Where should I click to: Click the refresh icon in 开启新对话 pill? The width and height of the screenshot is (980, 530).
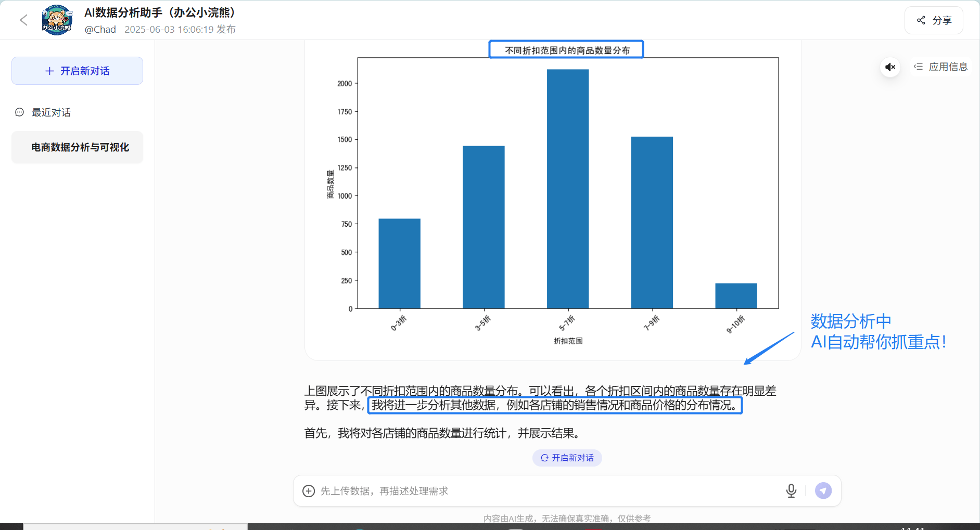(x=544, y=458)
